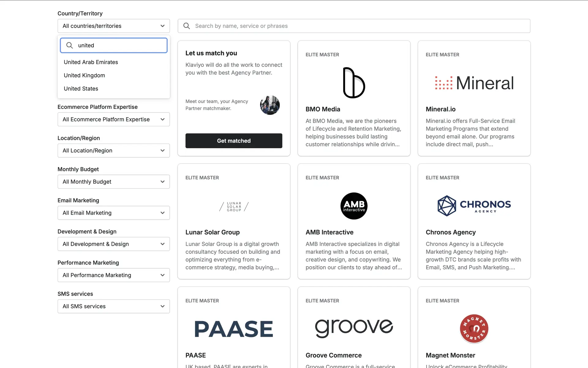
Task: Open the Chronos Agency title link
Action: pos(450,232)
